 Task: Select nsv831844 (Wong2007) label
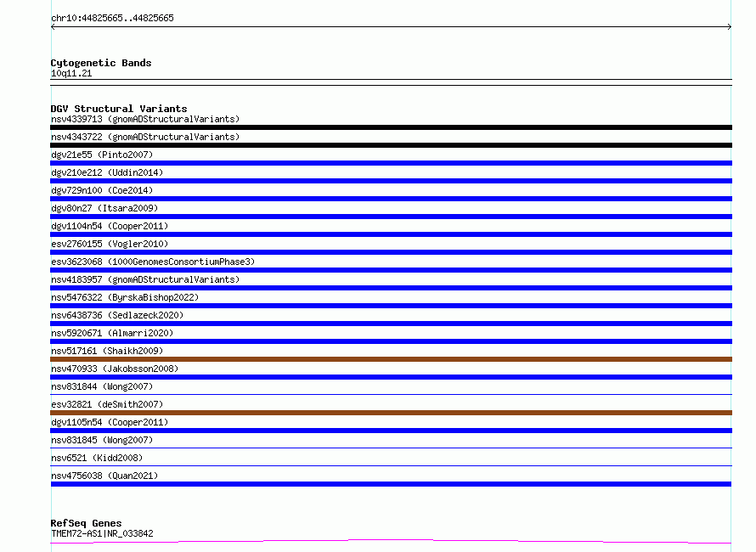tap(102, 386)
